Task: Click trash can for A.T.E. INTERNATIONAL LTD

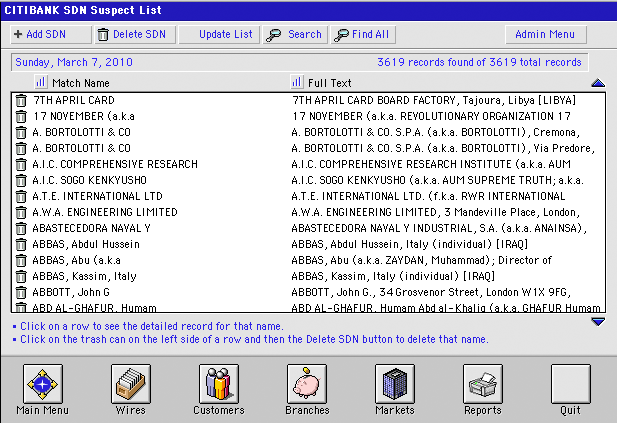Action: tap(21, 197)
